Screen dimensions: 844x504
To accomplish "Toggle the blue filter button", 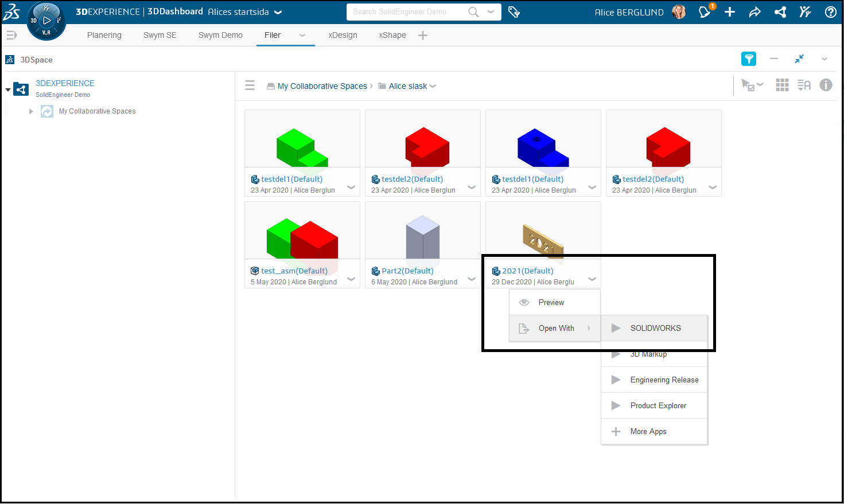I will tap(748, 59).
